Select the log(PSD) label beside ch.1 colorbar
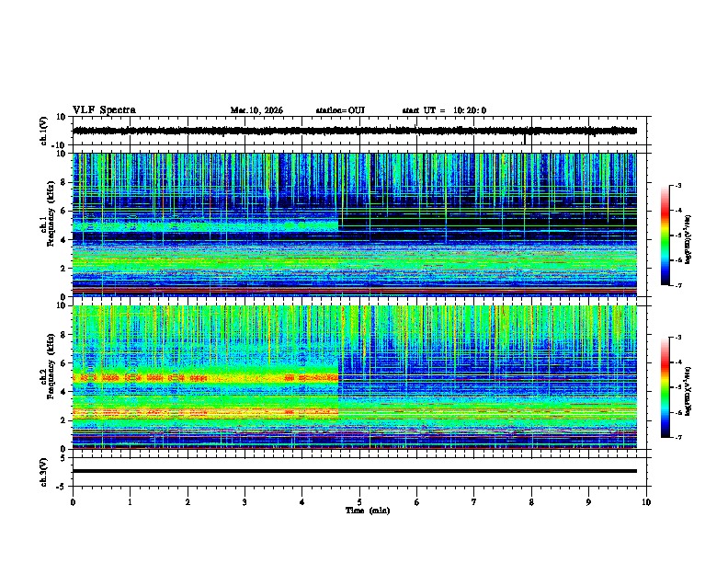The image size is (728, 563). pos(688,239)
